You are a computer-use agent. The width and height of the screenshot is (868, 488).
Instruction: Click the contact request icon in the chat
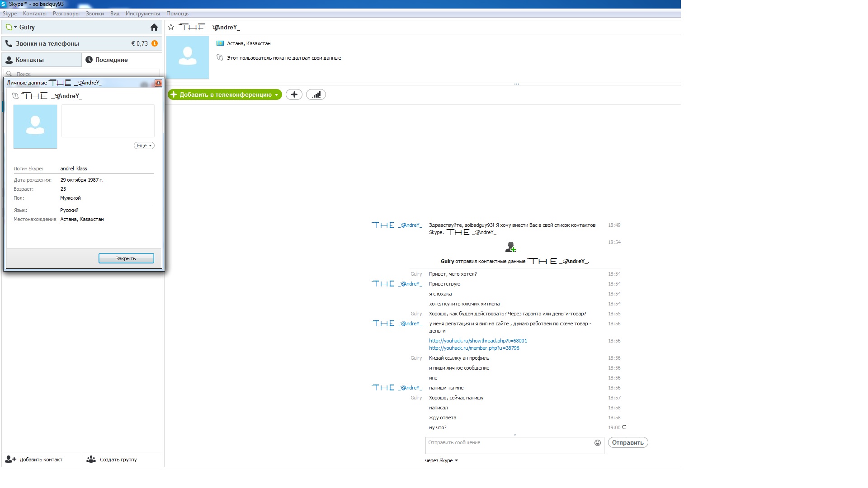pyautogui.click(x=510, y=247)
